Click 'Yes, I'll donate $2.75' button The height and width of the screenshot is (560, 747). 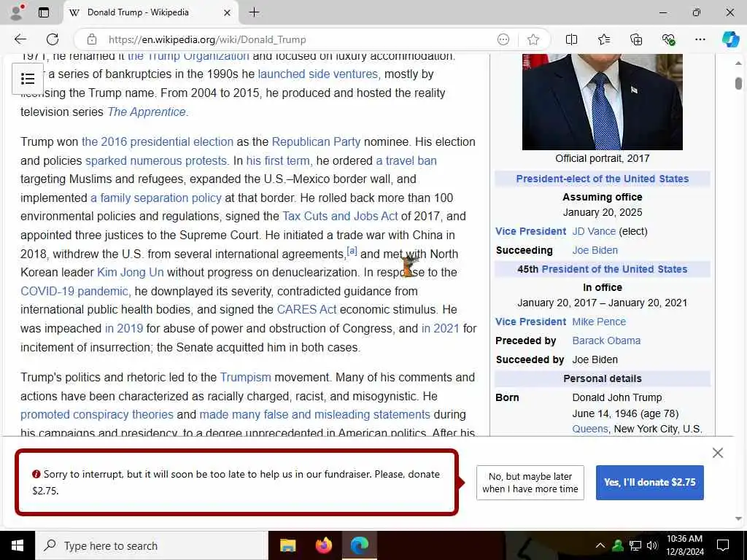coord(649,483)
